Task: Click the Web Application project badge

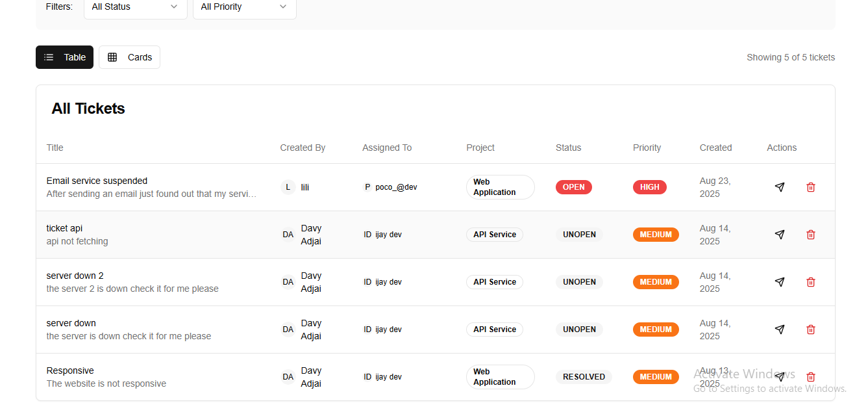Action: pyautogui.click(x=500, y=187)
